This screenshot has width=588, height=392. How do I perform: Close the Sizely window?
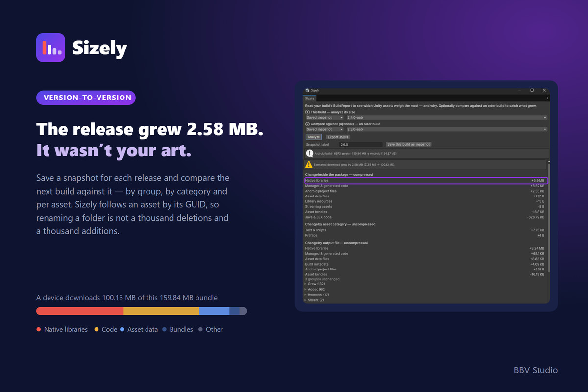tap(544, 90)
